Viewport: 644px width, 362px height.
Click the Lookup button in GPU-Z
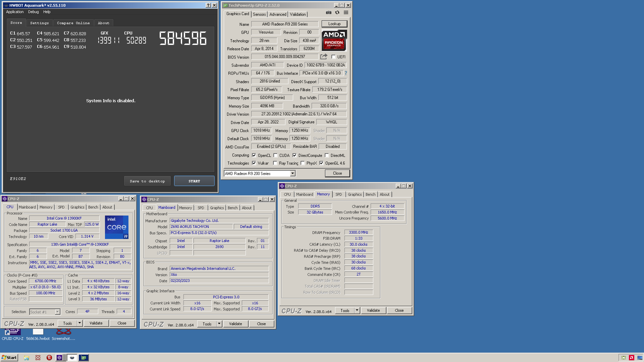tap(334, 24)
